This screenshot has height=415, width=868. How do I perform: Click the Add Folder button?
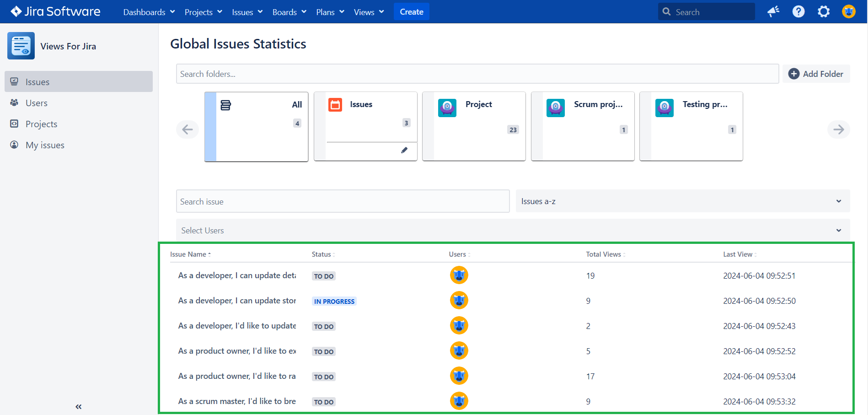coord(816,74)
